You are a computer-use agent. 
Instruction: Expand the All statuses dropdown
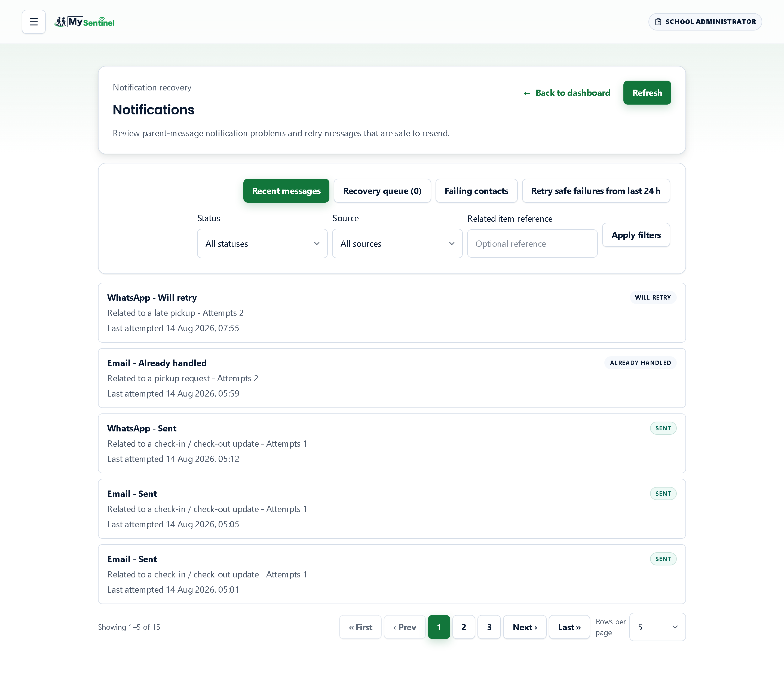pyautogui.click(x=262, y=244)
